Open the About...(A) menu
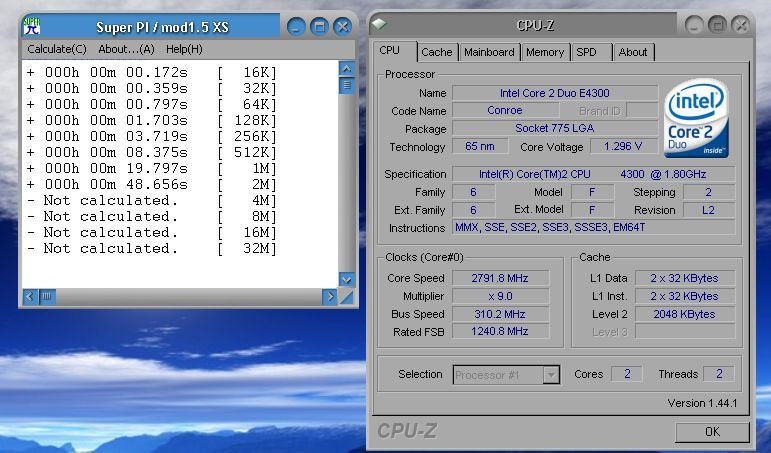The image size is (771, 453). 126,49
